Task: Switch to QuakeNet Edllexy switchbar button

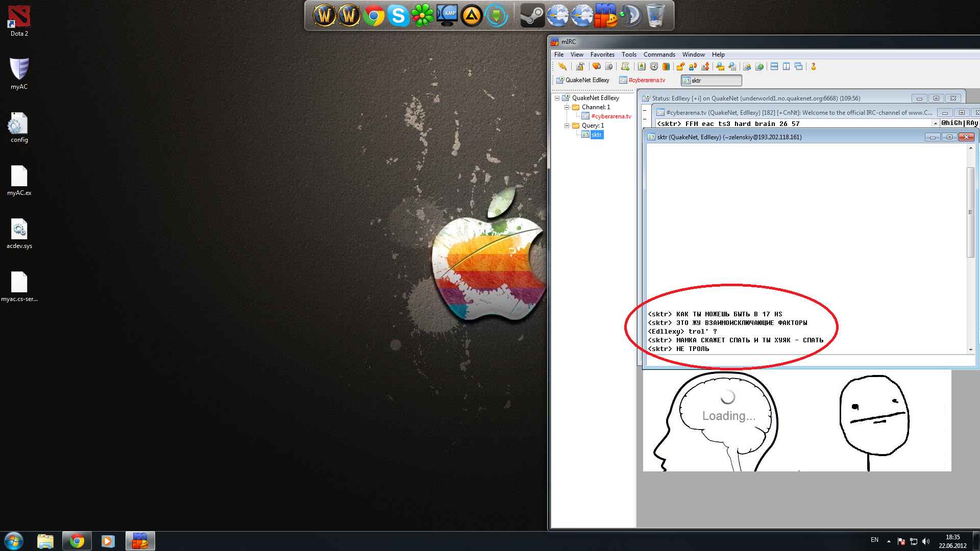Action: (x=583, y=80)
